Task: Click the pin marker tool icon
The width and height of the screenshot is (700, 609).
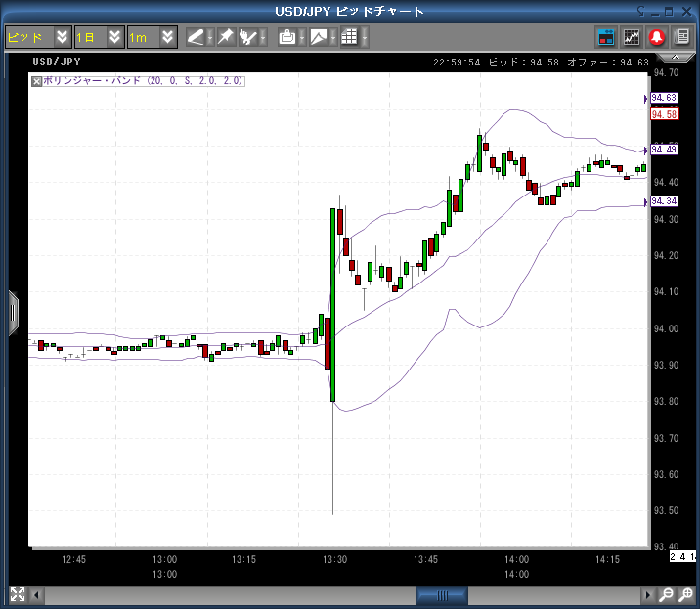Action: tap(226, 37)
